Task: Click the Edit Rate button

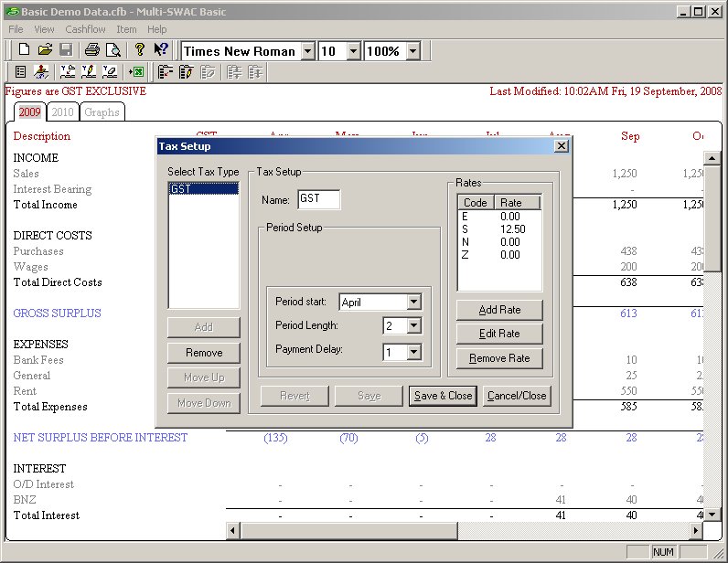Action: (x=499, y=334)
